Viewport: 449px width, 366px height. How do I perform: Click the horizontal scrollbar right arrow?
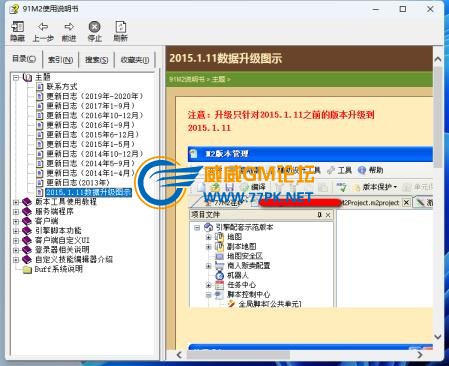click(420, 355)
